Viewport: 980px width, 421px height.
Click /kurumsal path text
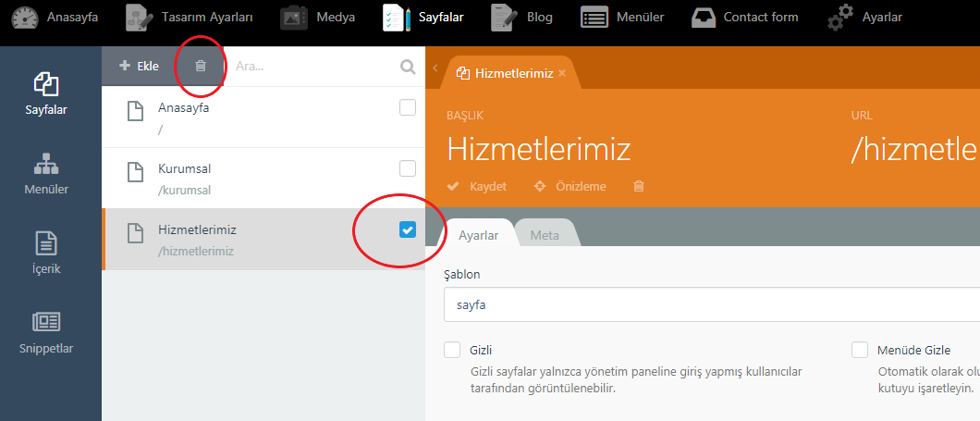tap(184, 191)
